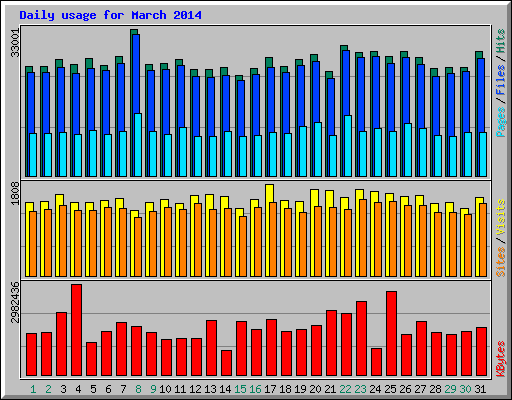Click the red KBytes bar for day 25
Screen dimensions: 512x400
point(391,334)
